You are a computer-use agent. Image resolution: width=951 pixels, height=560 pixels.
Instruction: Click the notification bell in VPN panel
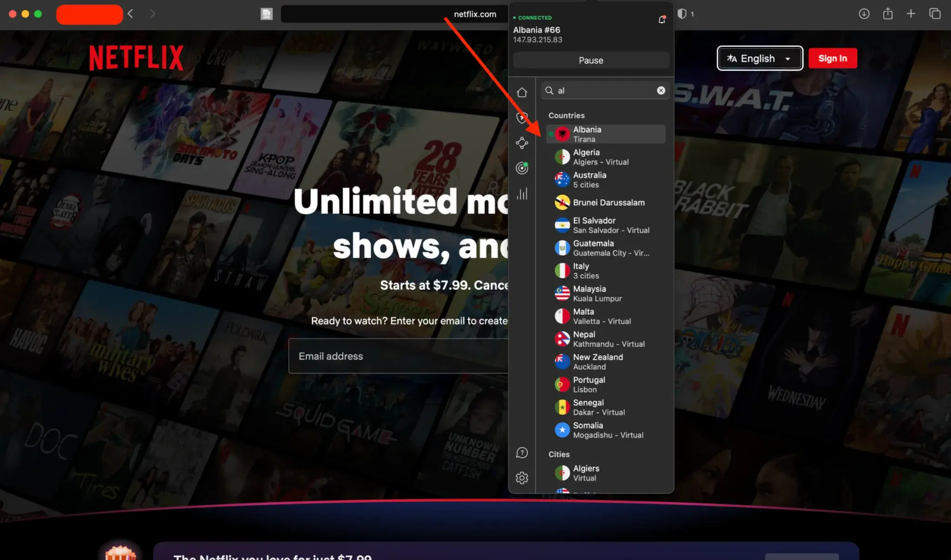pos(662,19)
